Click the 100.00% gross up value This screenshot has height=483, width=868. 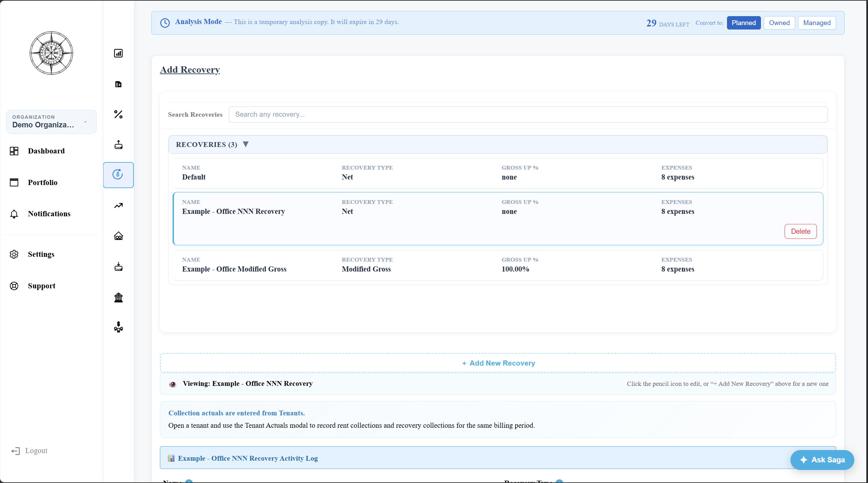(515, 269)
